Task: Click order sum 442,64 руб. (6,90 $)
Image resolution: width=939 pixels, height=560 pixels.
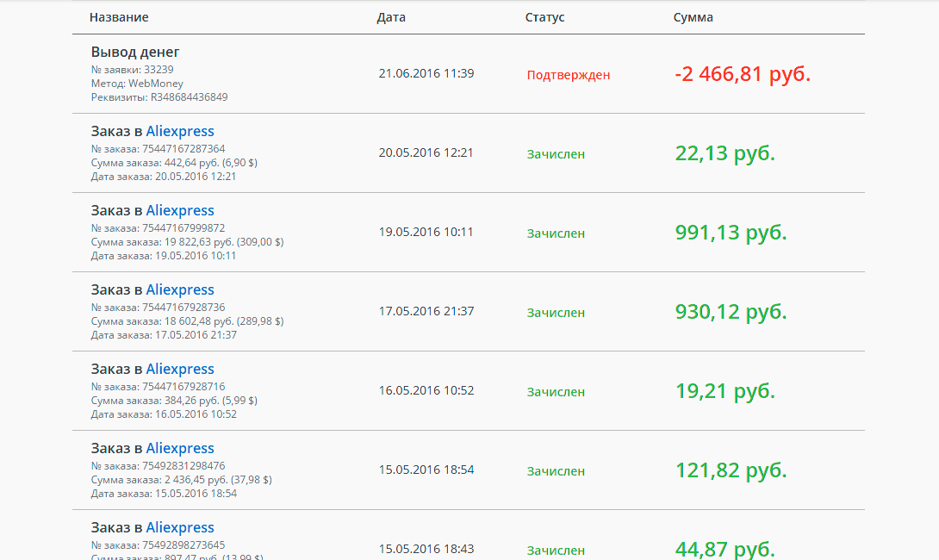Action: coord(174,162)
